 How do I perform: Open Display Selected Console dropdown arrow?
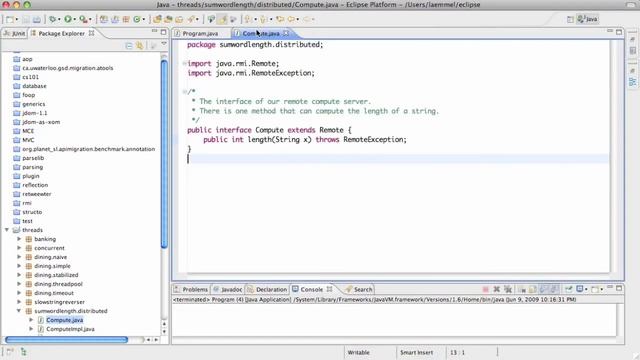(586, 290)
